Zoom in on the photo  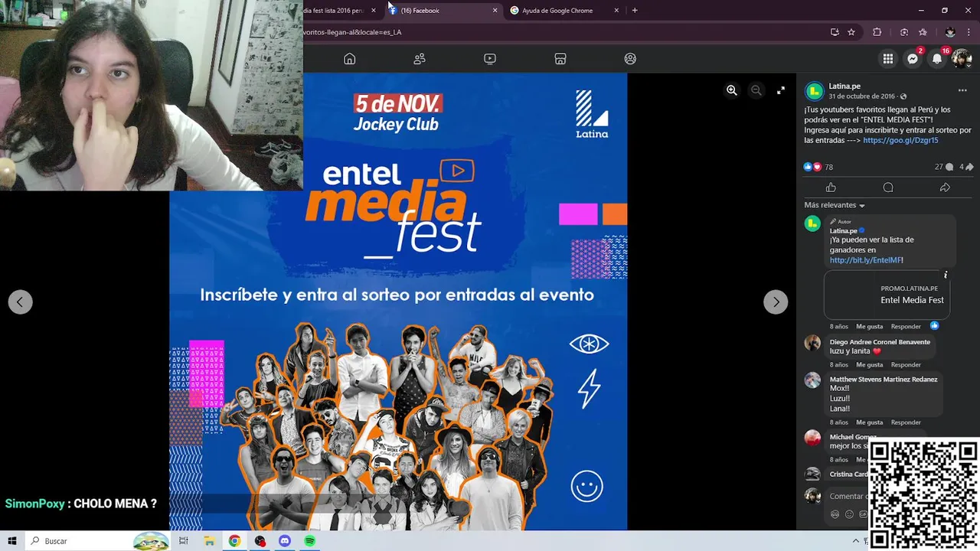pyautogui.click(x=732, y=90)
